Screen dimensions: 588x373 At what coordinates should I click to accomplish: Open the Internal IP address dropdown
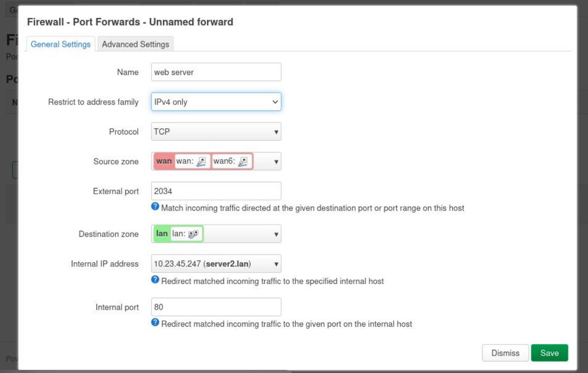[216, 264]
